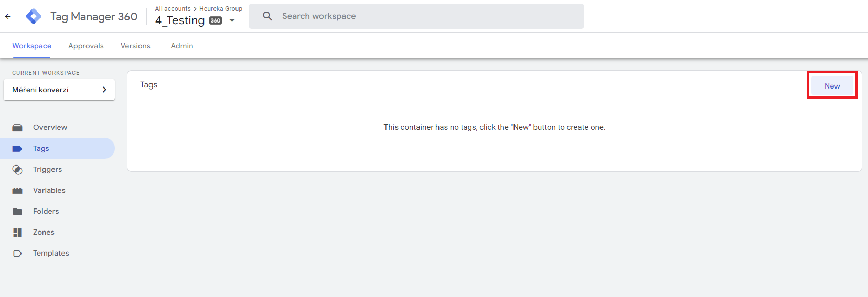Open Templates in the sidebar
868x297 pixels.
57,253
